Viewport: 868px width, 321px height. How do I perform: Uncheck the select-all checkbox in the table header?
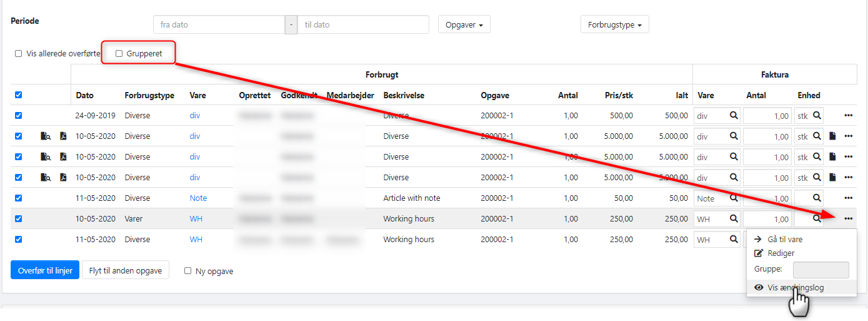point(18,95)
